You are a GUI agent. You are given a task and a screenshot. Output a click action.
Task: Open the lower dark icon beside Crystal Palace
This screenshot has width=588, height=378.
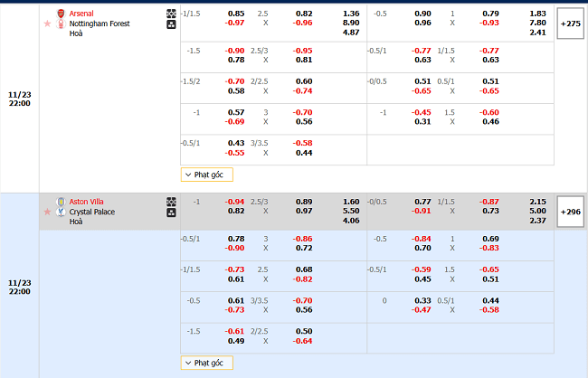(171, 213)
